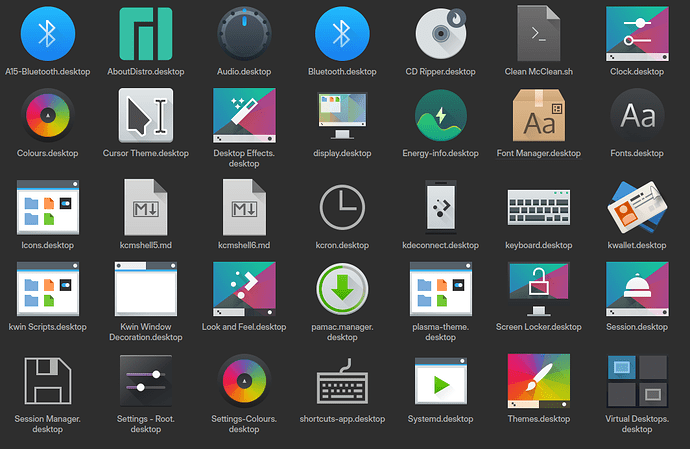Select the Fonts.desktop Aa icon

637,115
